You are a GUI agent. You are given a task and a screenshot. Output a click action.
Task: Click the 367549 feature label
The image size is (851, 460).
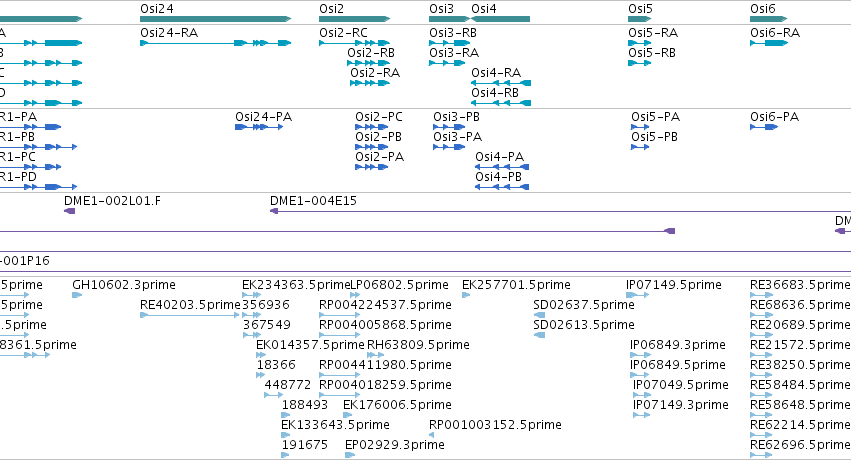[x=266, y=325]
